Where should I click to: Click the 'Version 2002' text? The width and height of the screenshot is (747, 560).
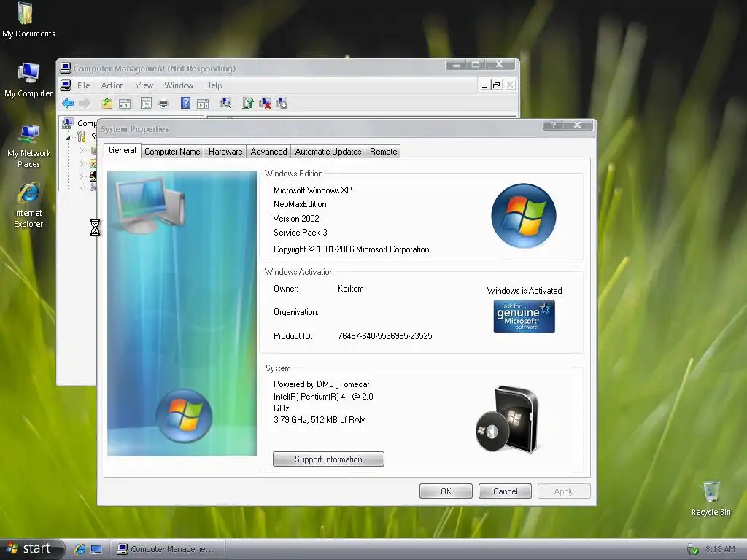[296, 219]
